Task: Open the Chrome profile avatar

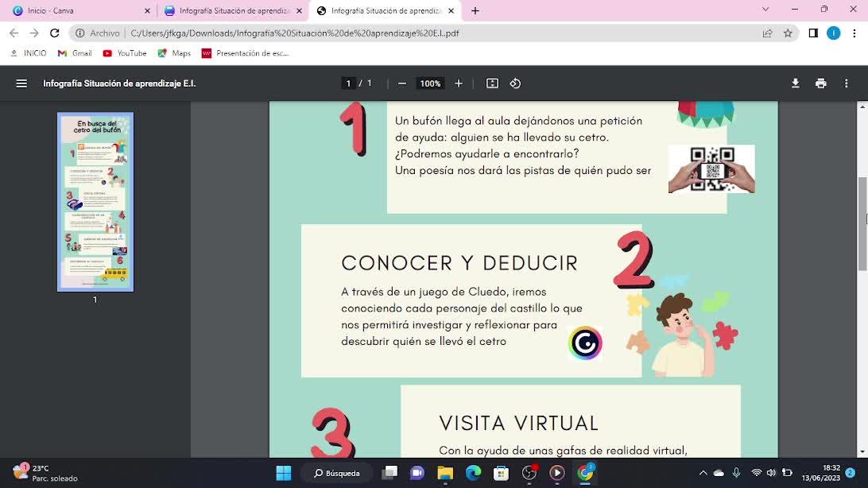Action: 834,33
